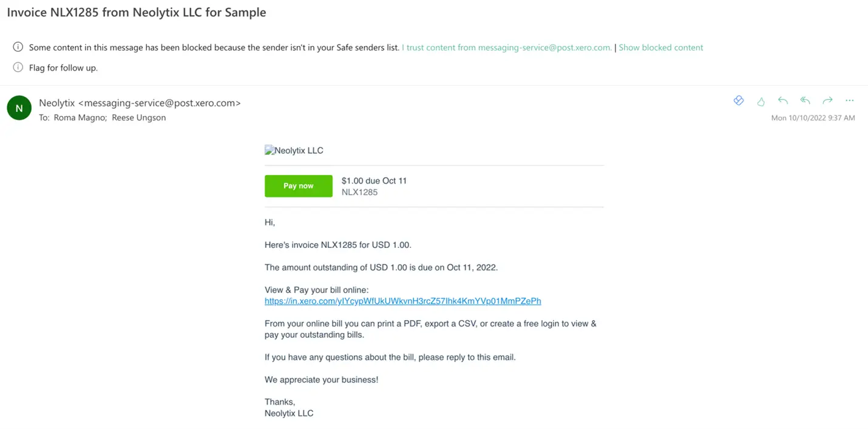
Task: Open the in.xero.com bill payment link
Action: (402, 301)
